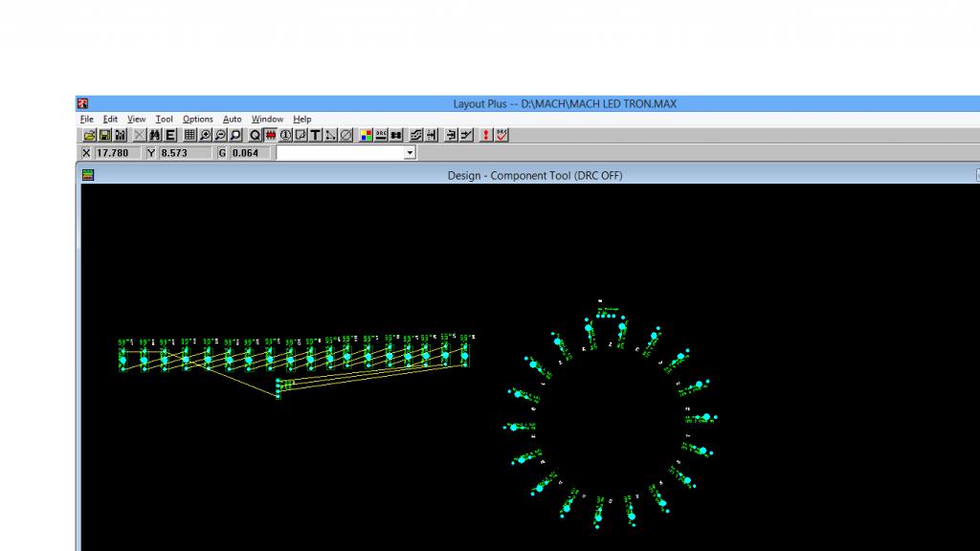Select the Add/Edit Route mode icon
This screenshot has width=980, height=551.
point(466,135)
